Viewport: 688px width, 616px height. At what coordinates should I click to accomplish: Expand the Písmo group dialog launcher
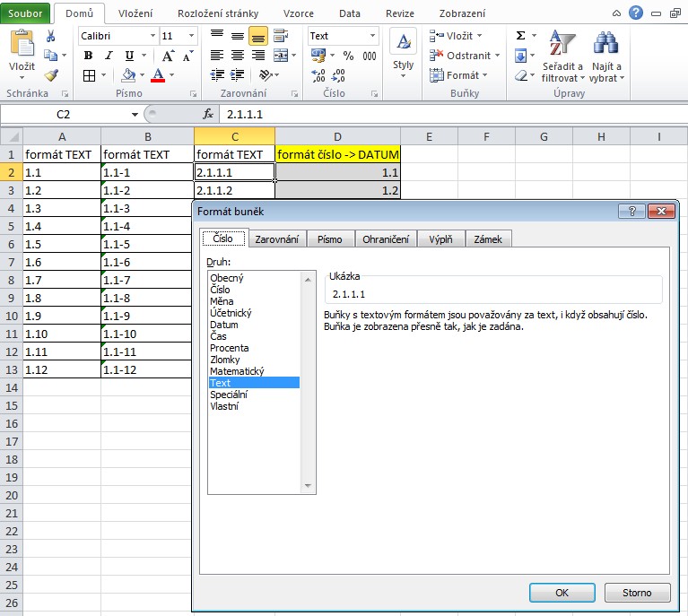(193, 93)
